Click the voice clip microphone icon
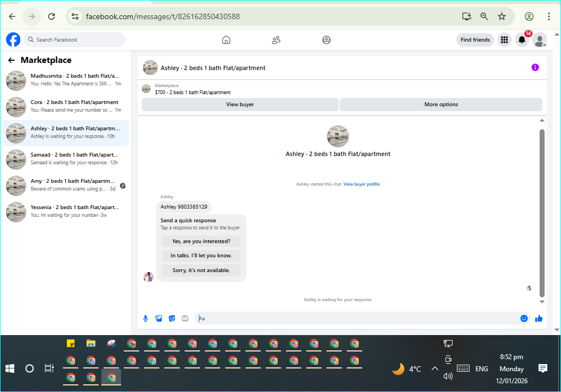The height and width of the screenshot is (392, 561). click(x=146, y=318)
